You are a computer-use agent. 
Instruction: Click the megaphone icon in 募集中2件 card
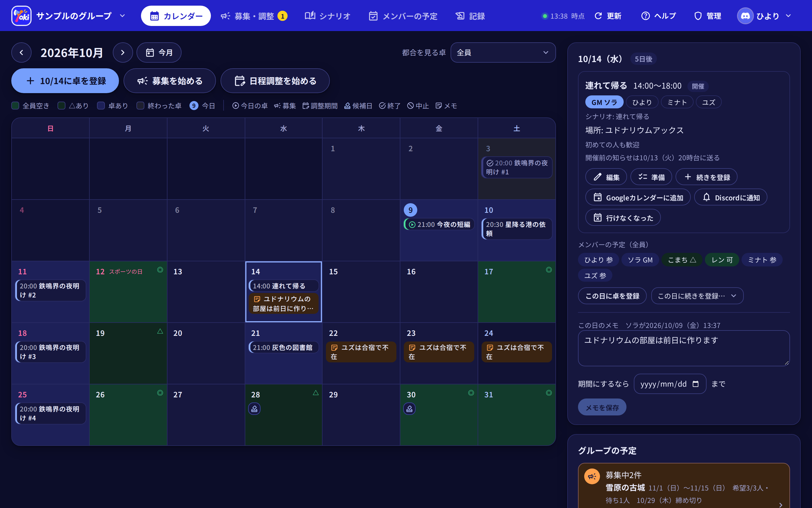[x=592, y=476]
